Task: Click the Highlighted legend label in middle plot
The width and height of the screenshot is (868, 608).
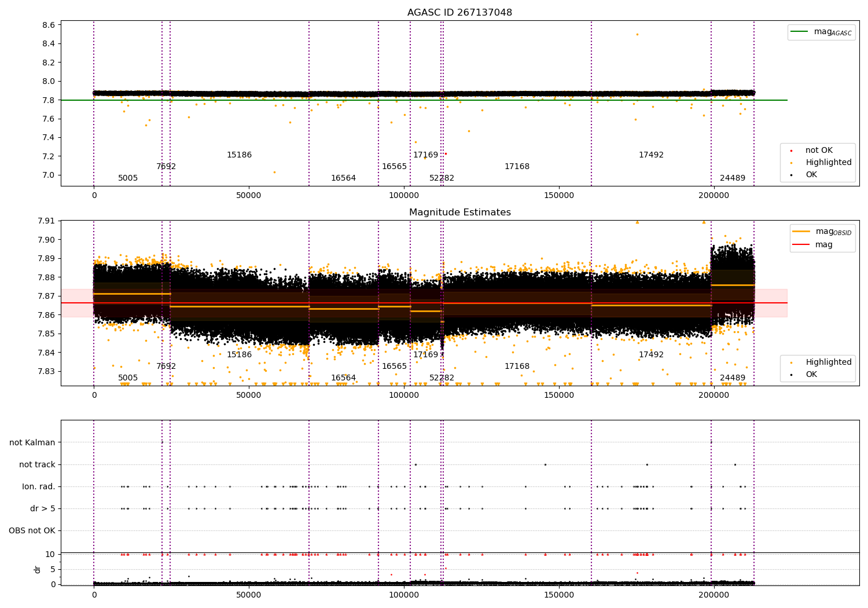Action: 828,362
